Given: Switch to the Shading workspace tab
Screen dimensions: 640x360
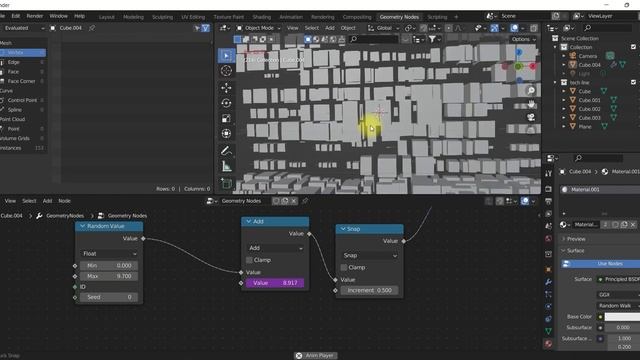Looking at the screenshot, I should (x=262, y=17).
